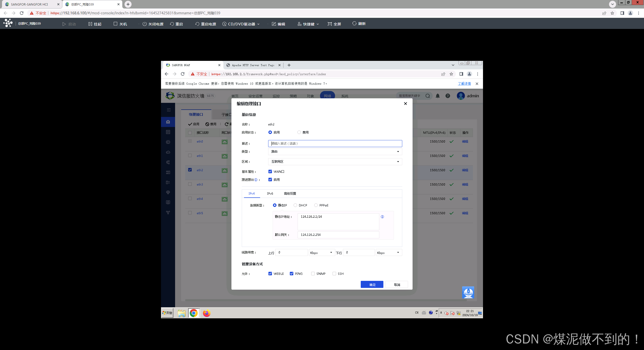This screenshot has width=644, height=350.
Task: Click the sidebar menu collapse icon
Action: 169,110
